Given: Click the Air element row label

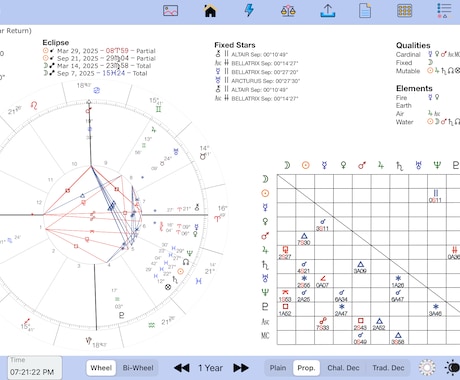Looking at the screenshot, I should pos(400,114).
